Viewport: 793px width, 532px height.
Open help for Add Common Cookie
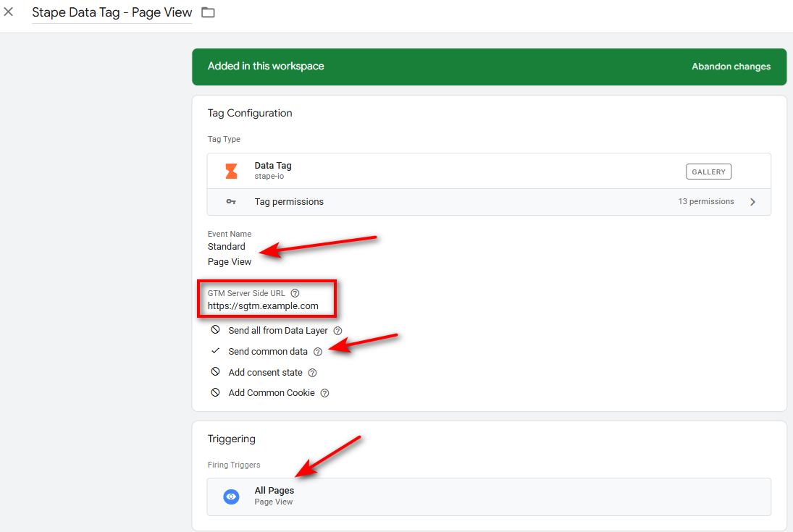click(x=324, y=393)
